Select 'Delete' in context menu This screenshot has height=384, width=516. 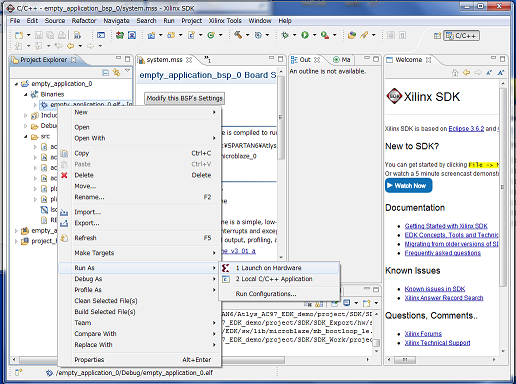(x=139, y=175)
